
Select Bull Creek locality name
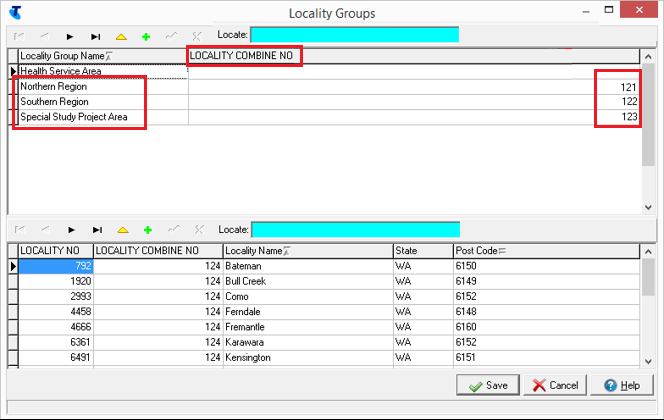[x=308, y=281]
